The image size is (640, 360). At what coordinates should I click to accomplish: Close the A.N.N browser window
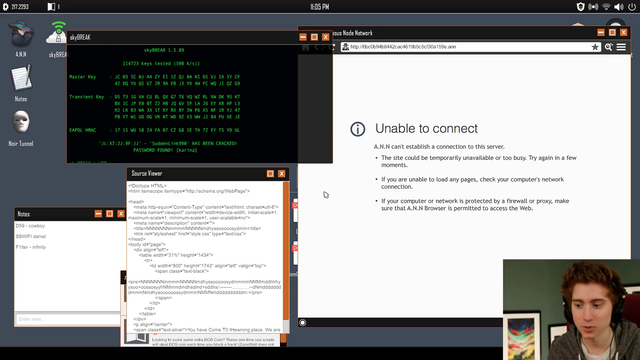tap(624, 33)
